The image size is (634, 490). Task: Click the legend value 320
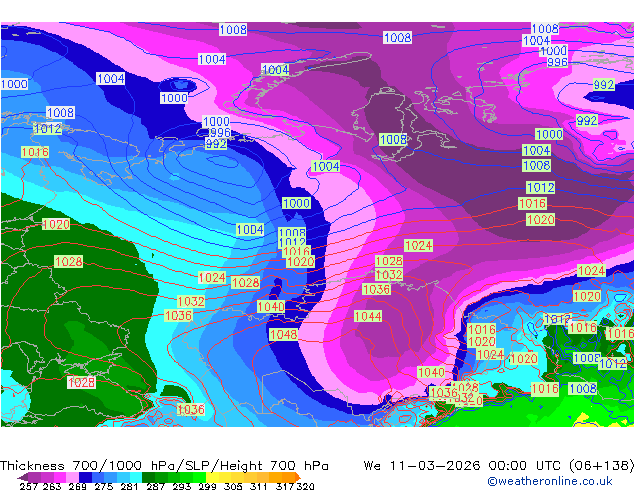[x=306, y=486]
